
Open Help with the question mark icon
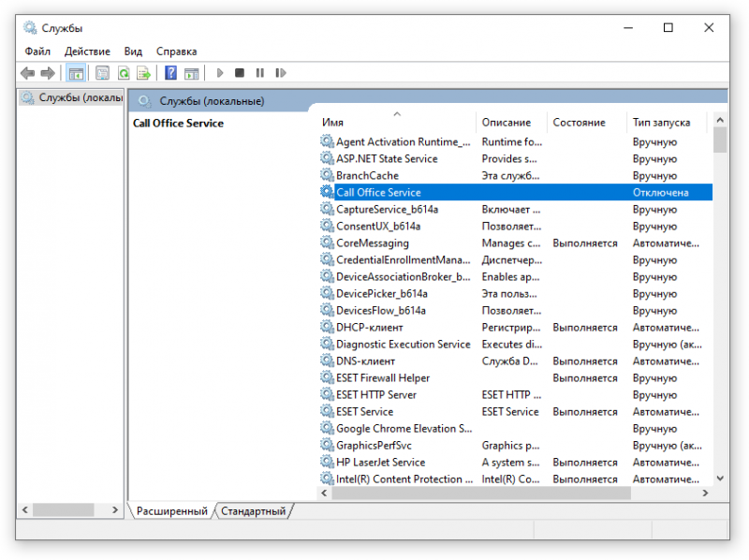[170, 73]
